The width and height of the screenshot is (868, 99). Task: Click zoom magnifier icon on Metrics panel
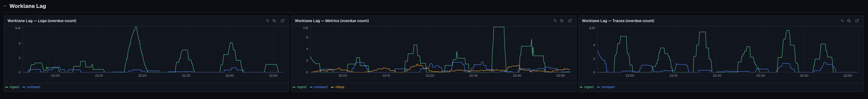click(562, 21)
